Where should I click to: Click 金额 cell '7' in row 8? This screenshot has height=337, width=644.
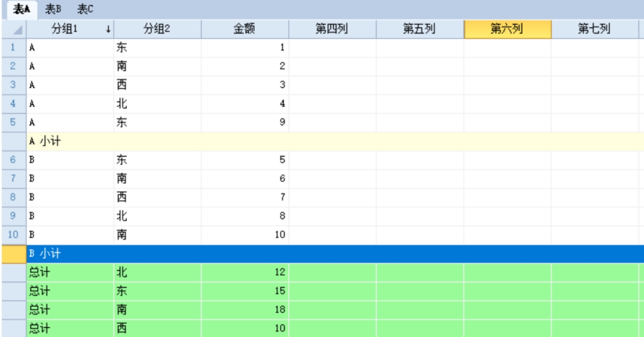tap(245, 198)
